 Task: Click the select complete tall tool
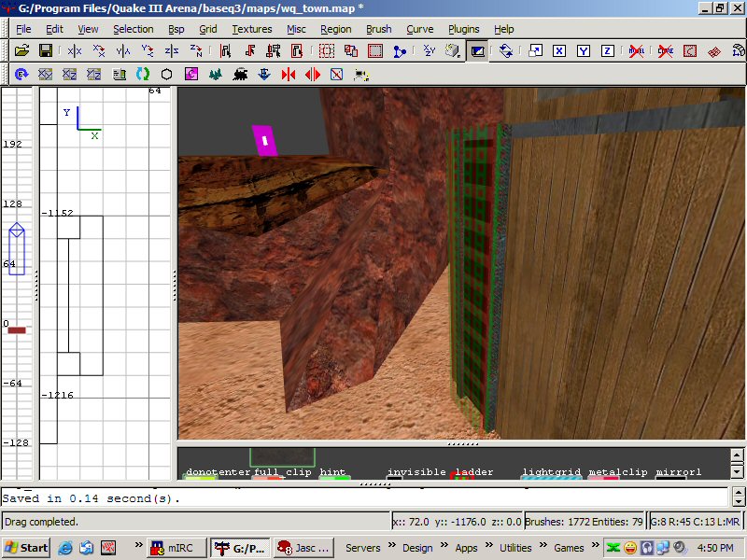[225, 50]
